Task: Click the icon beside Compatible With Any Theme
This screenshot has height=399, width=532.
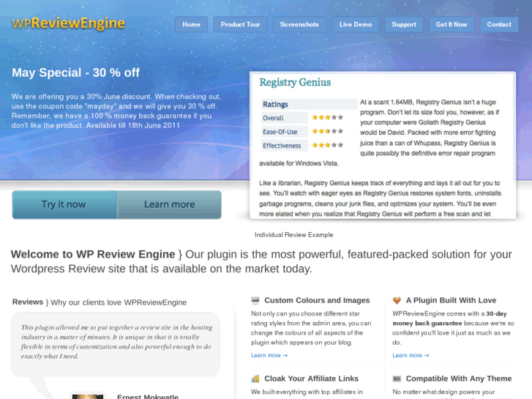Action: coord(397,379)
